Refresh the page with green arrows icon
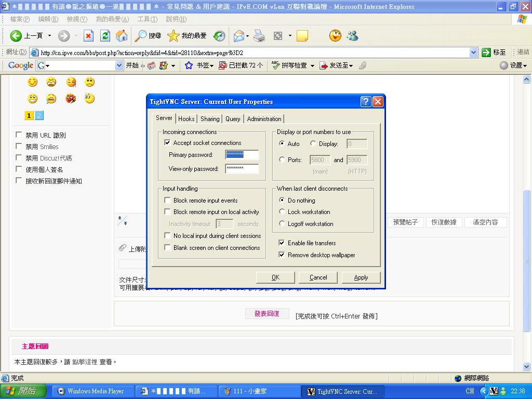Viewport: 532px width, 399px height. click(105, 36)
